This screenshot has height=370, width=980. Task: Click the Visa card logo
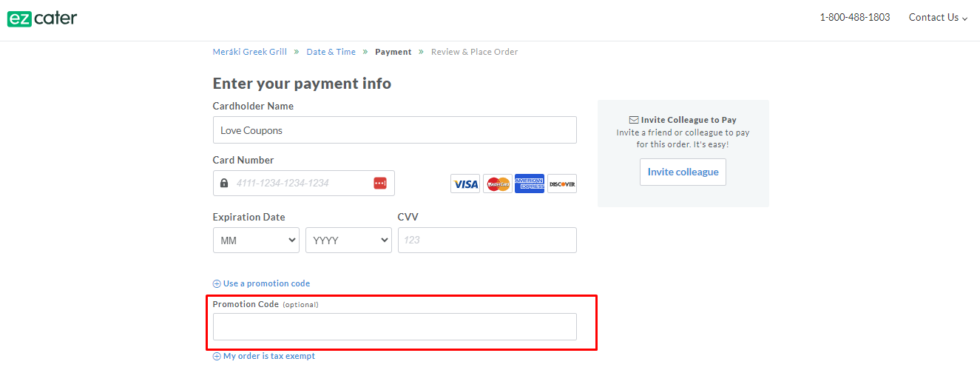(x=465, y=184)
